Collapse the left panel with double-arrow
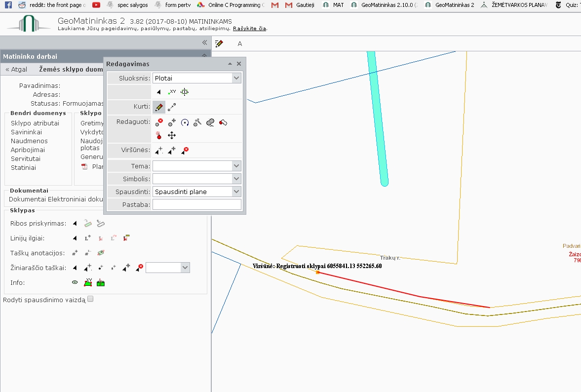 tap(204, 42)
